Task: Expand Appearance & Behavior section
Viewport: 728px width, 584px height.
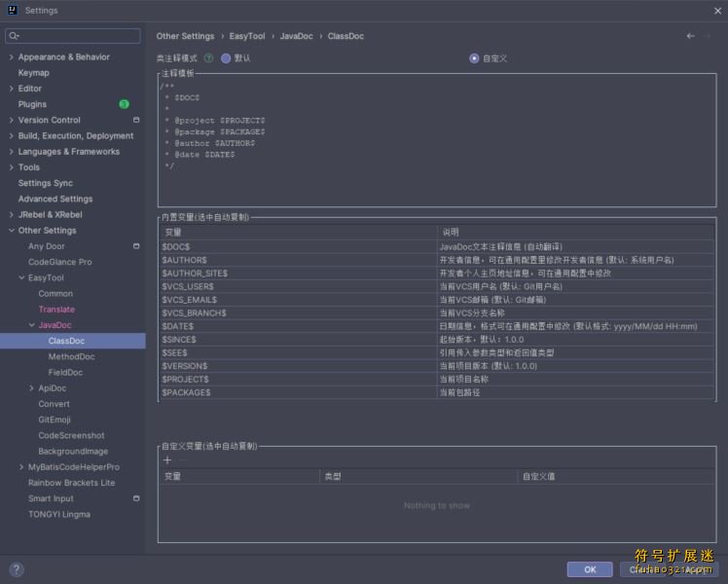Action: (x=11, y=57)
